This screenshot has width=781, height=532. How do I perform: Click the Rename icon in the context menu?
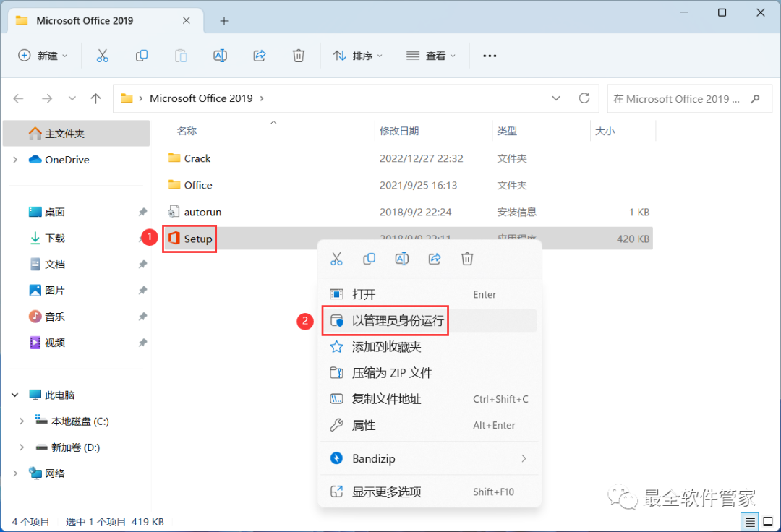click(x=402, y=259)
